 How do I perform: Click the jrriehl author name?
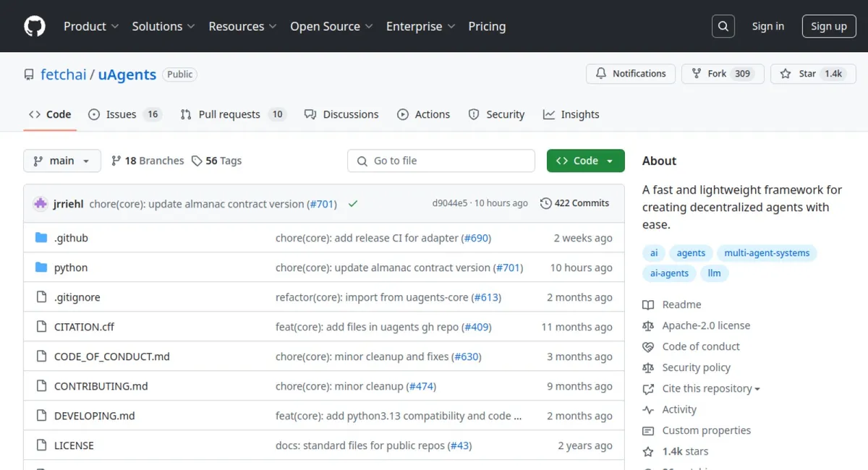[x=69, y=204]
